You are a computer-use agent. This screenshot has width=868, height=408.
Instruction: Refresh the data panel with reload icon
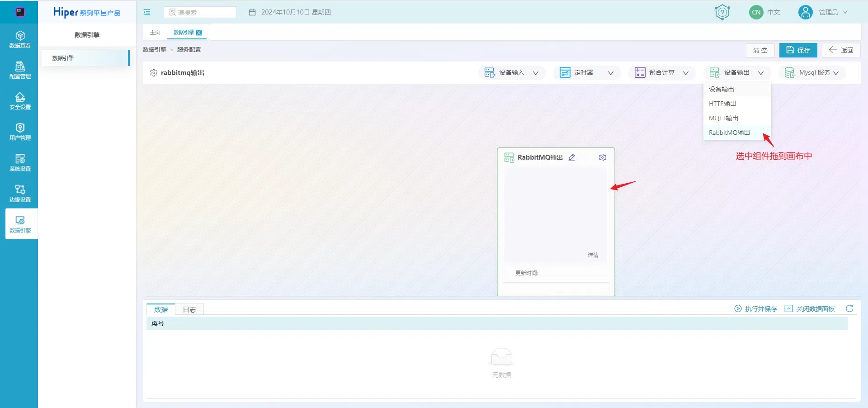(x=849, y=308)
